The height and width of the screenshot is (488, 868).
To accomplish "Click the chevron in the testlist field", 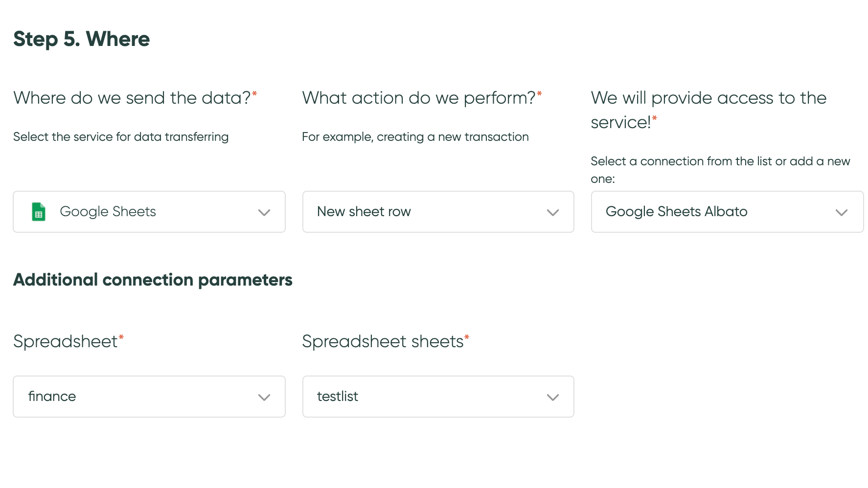I will [553, 398].
